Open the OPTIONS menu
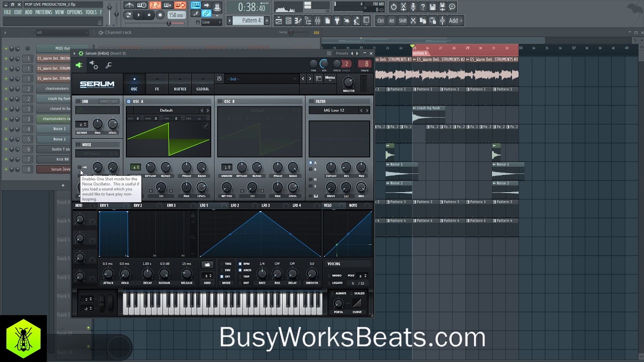The height and width of the screenshot is (362, 644). (74, 12)
